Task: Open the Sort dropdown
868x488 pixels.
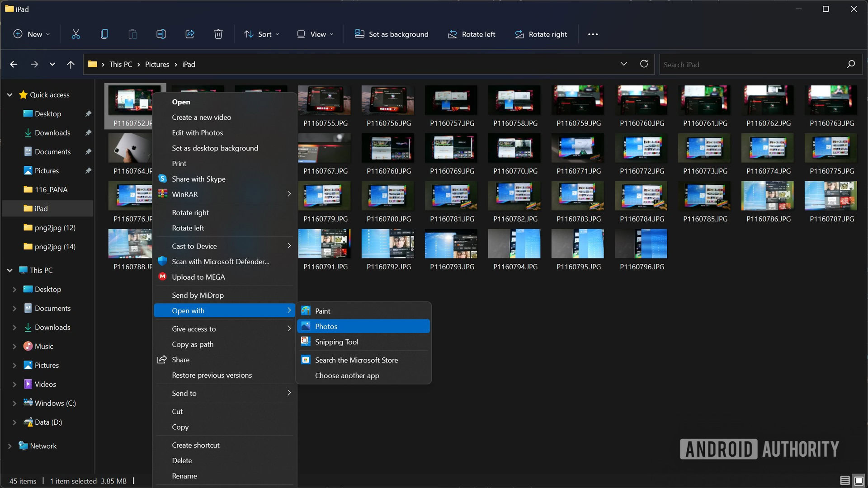Action: click(262, 34)
